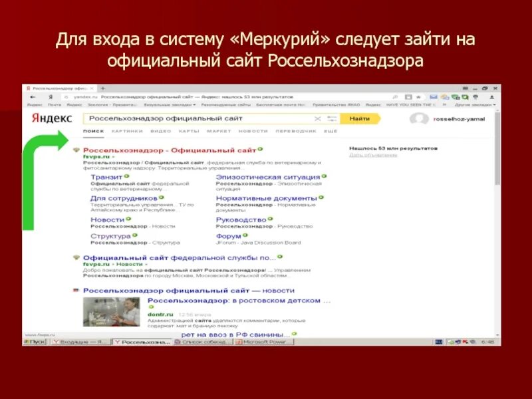Open 'рет на ввоз в РФ свинины' link

tap(235, 334)
